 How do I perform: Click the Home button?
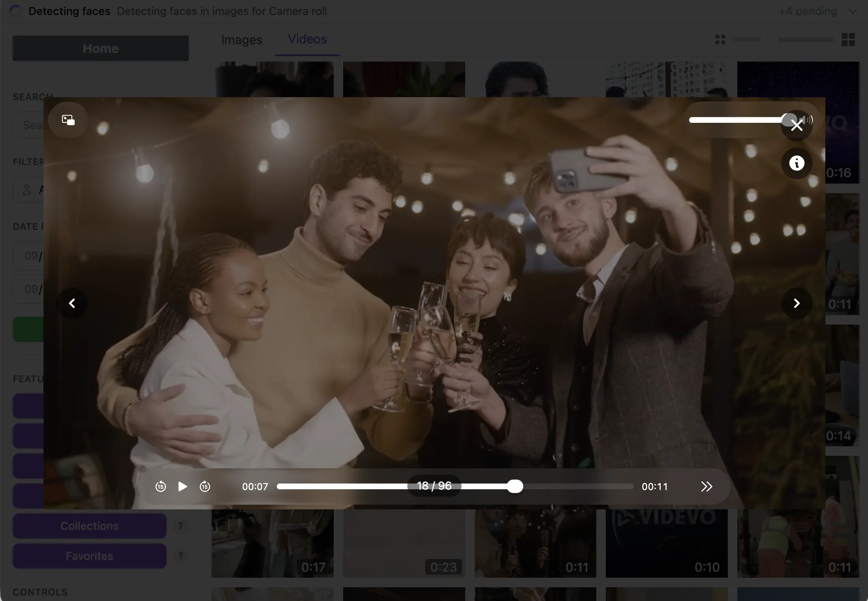coord(100,48)
